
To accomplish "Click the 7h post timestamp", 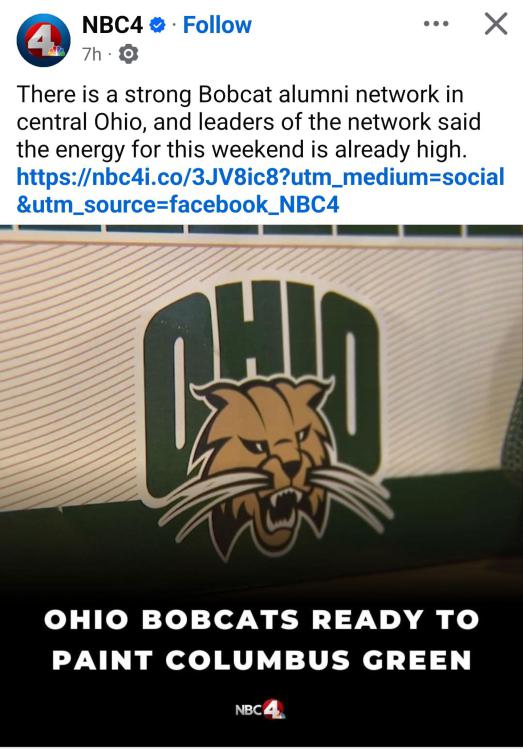I will 91,55.
